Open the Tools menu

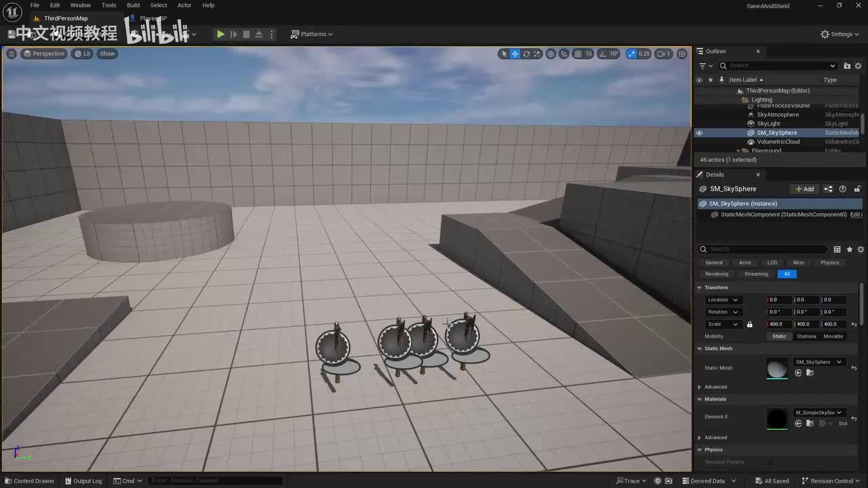pyautogui.click(x=108, y=5)
